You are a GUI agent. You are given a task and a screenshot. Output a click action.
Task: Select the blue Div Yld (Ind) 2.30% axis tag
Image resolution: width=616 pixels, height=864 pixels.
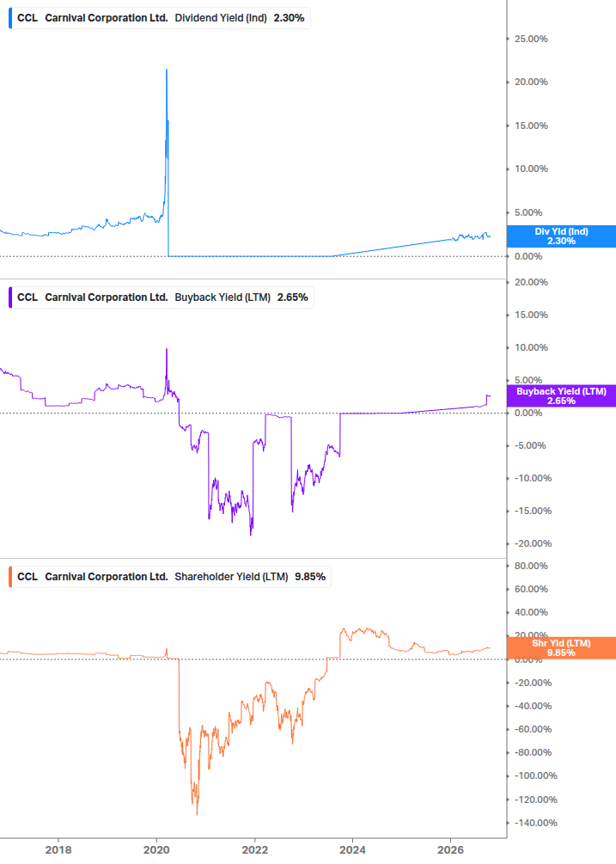[561, 236]
